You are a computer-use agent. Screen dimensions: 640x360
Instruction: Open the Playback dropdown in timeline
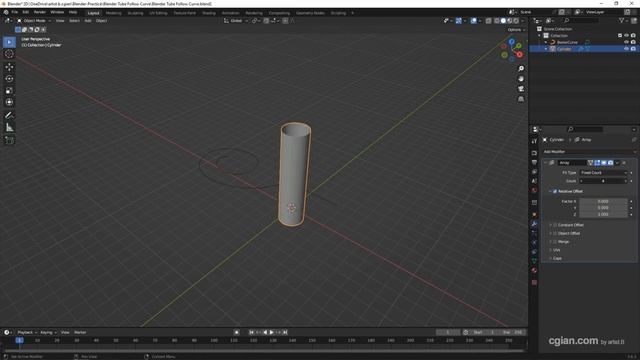pos(27,332)
